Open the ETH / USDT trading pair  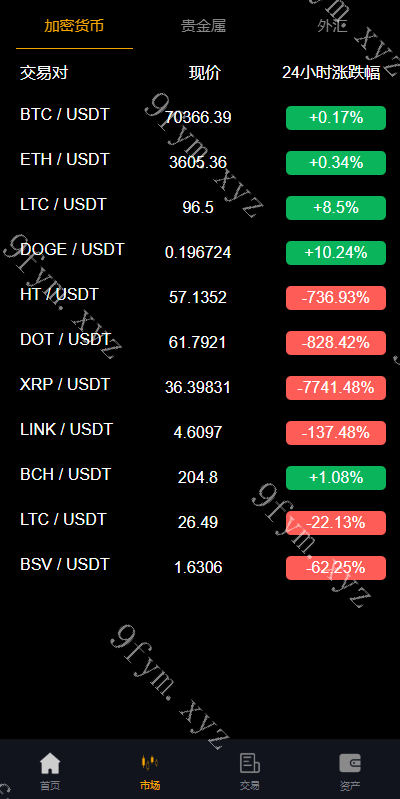200,163
